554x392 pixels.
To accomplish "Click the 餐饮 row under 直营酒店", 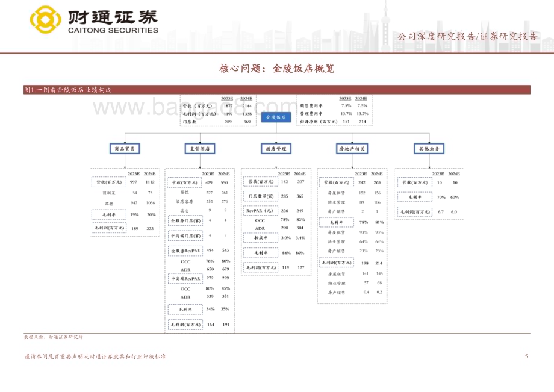I will point(184,193).
